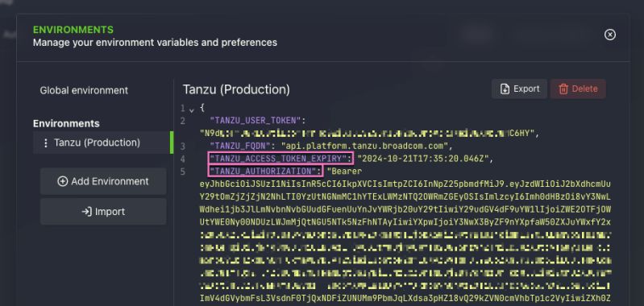The height and width of the screenshot is (306, 644).
Task: Click the "Bearer" token value start
Action: click(x=344, y=171)
